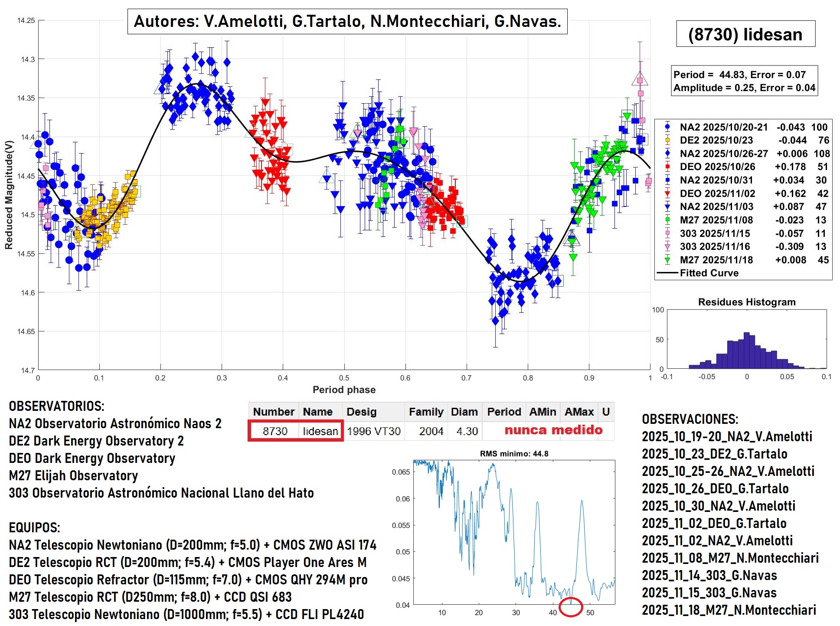The height and width of the screenshot is (626, 840).
Task: Click the green triangle marker for M27 2025/11/18
Action: [x=667, y=260]
